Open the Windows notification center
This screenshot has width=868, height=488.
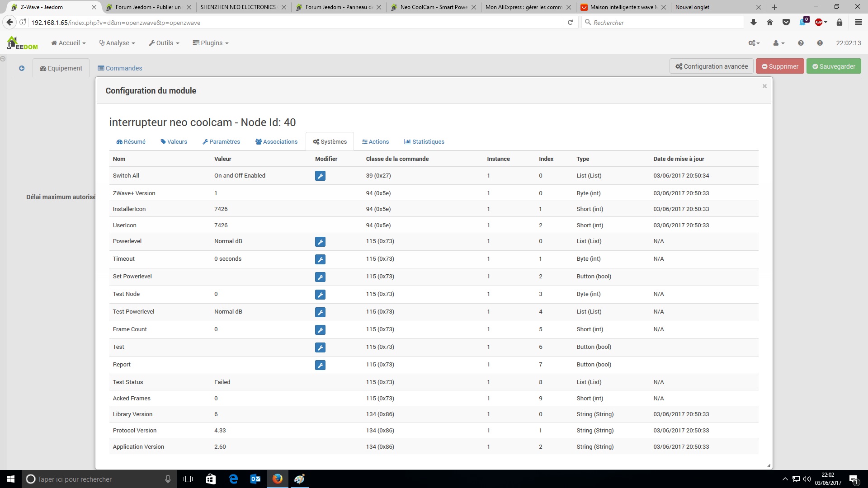[854, 479]
